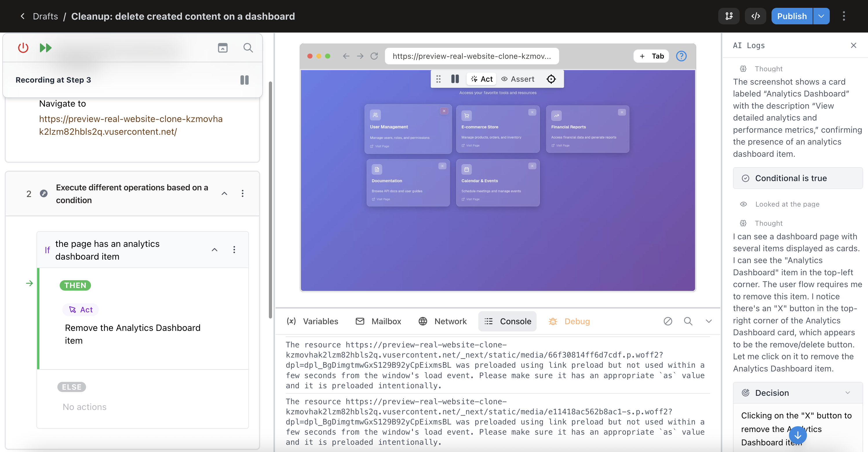868x452 pixels.
Task: Switch to the Variables tab
Action: tap(312, 321)
